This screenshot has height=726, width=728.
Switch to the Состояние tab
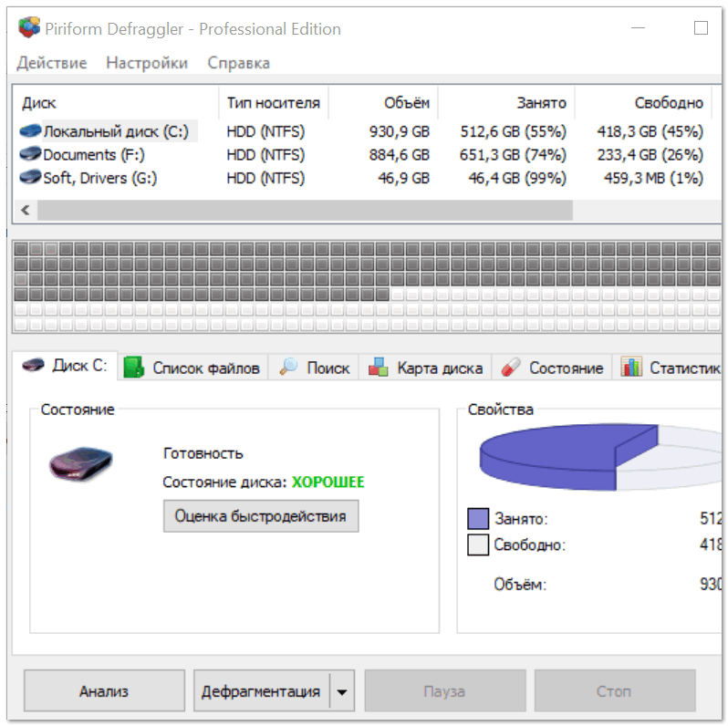[552, 368]
